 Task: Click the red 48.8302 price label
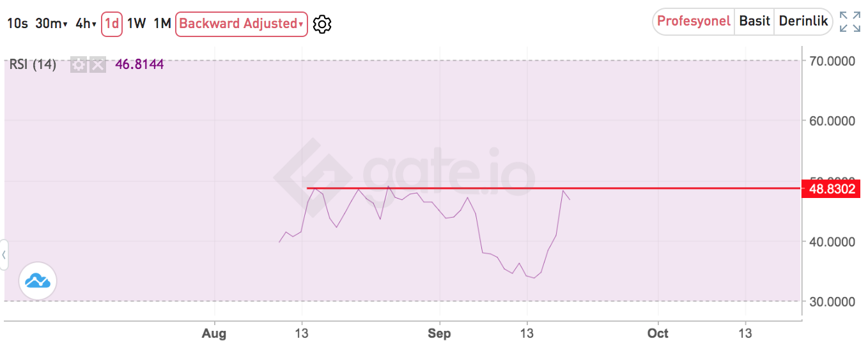point(832,189)
